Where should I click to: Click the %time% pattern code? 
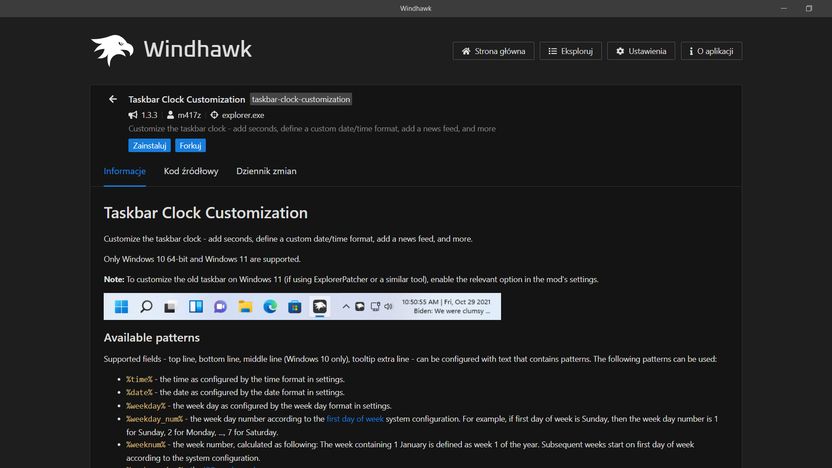(139, 379)
